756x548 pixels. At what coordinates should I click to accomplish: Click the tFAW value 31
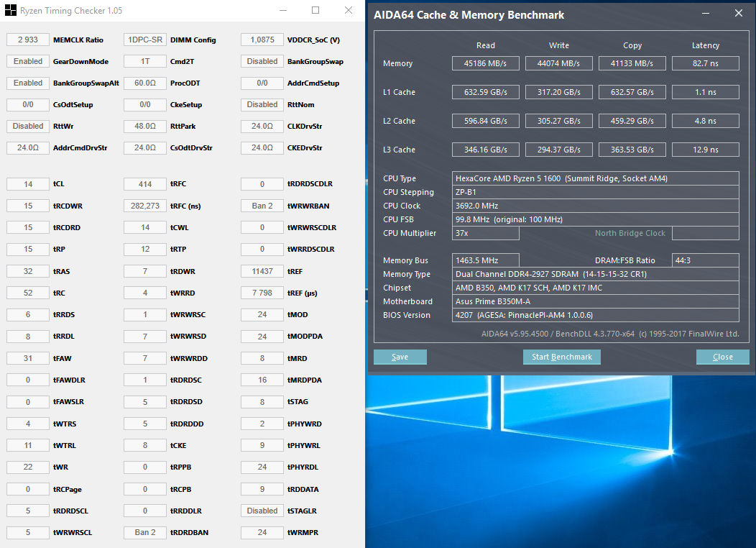point(28,358)
